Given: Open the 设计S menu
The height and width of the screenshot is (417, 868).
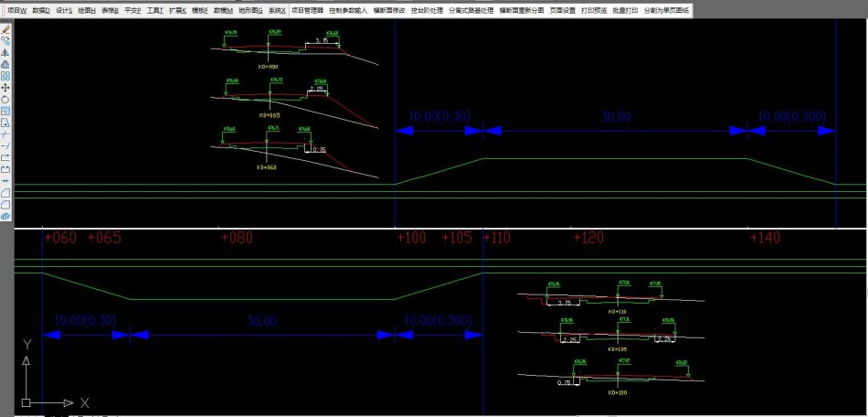Looking at the screenshot, I should pyautogui.click(x=64, y=10).
